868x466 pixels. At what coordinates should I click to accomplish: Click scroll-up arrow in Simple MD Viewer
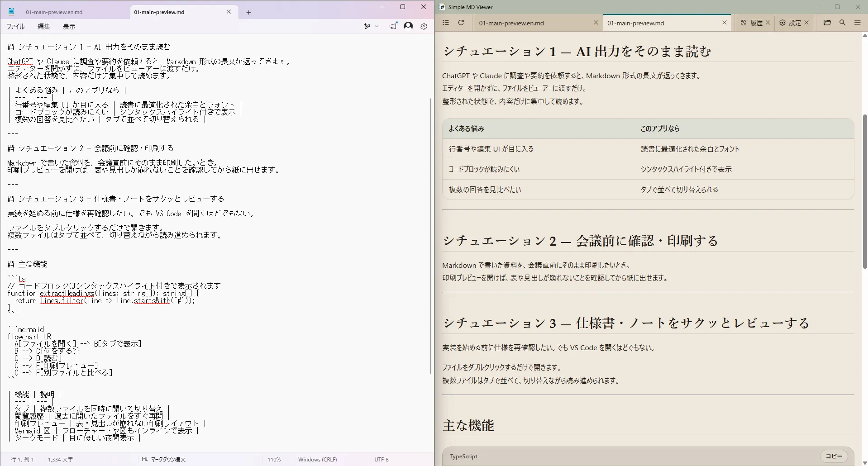[865, 35]
